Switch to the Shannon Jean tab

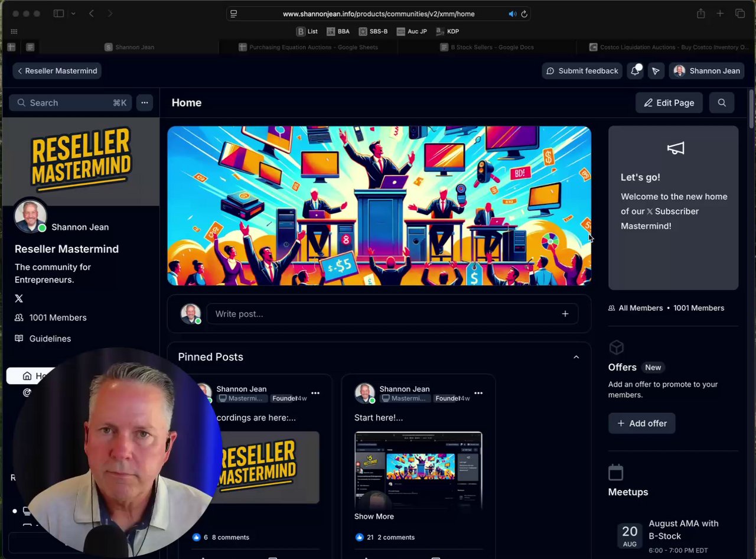[x=129, y=47]
